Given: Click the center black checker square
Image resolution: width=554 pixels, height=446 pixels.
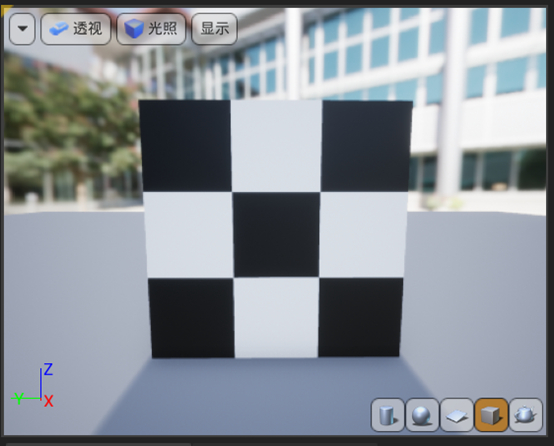Looking at the screenshot, I should click(276, 235).
